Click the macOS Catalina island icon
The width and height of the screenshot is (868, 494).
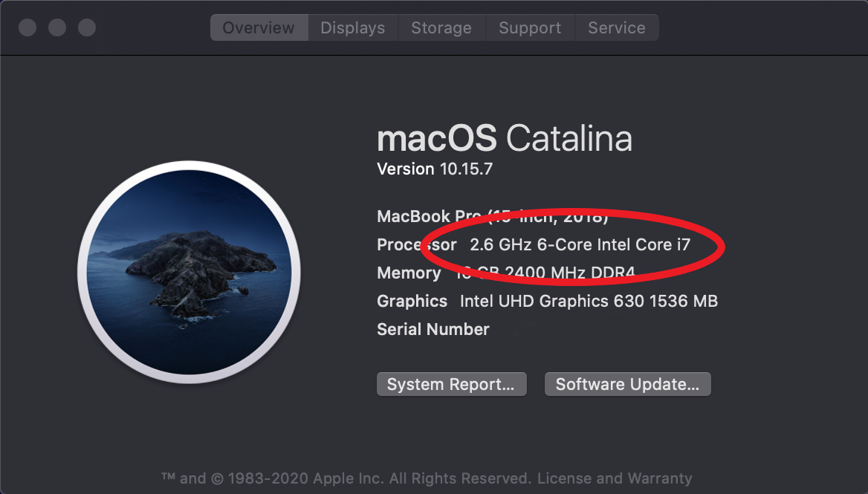[190, 272]
